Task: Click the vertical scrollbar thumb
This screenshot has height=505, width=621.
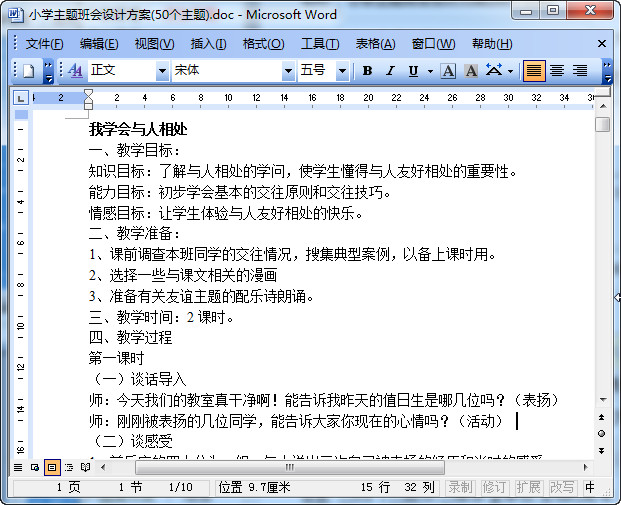Action: point(602,124)
